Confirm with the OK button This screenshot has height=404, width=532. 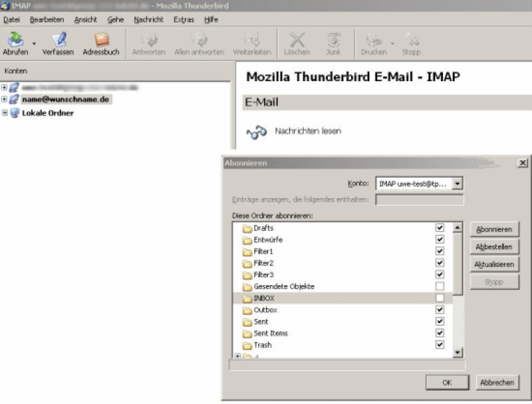click(447, 383)
